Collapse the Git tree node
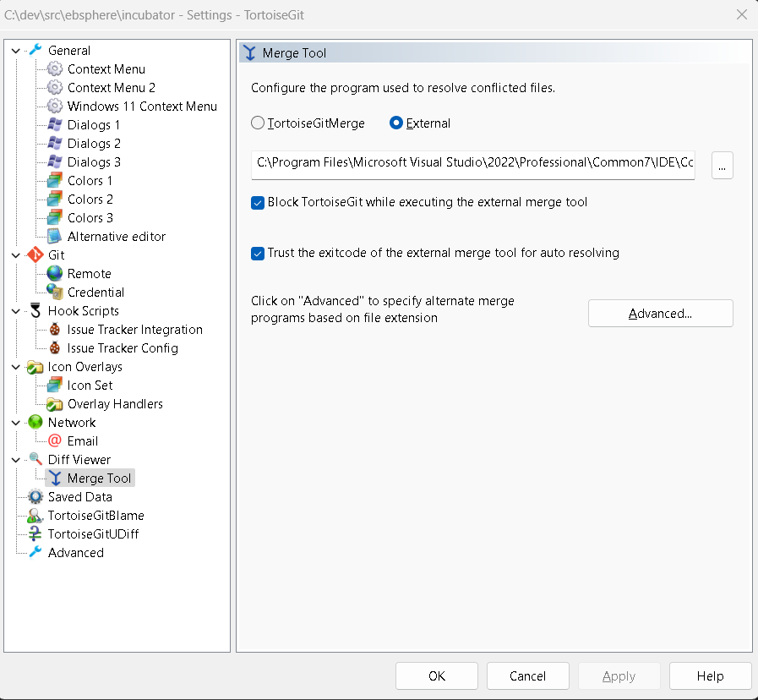This screenshot has width=758, height=700. [16, 255]
